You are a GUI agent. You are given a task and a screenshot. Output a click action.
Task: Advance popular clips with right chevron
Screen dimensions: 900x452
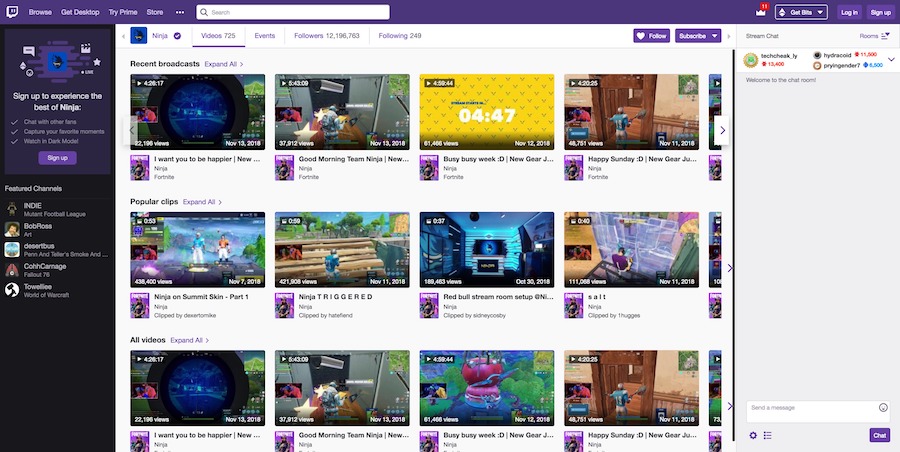coord(730,268)
